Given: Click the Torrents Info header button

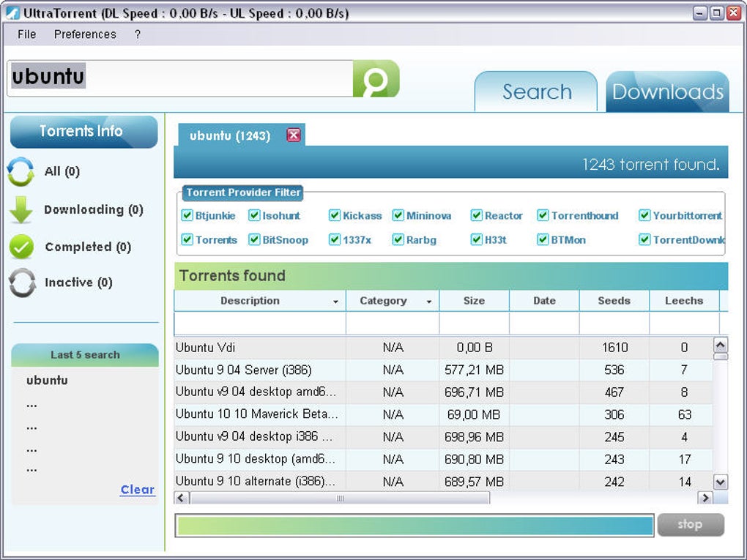Looking at the screenshot, I should pyautogui.click(x=83, y=132).
